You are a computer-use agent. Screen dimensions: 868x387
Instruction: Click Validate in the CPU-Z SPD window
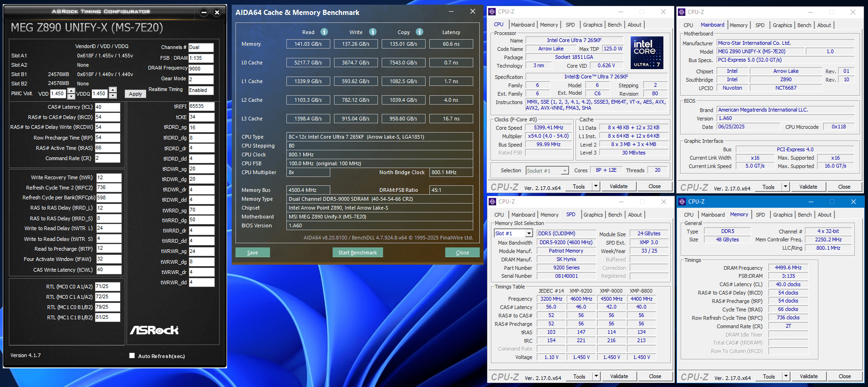[x=619, y=376]
